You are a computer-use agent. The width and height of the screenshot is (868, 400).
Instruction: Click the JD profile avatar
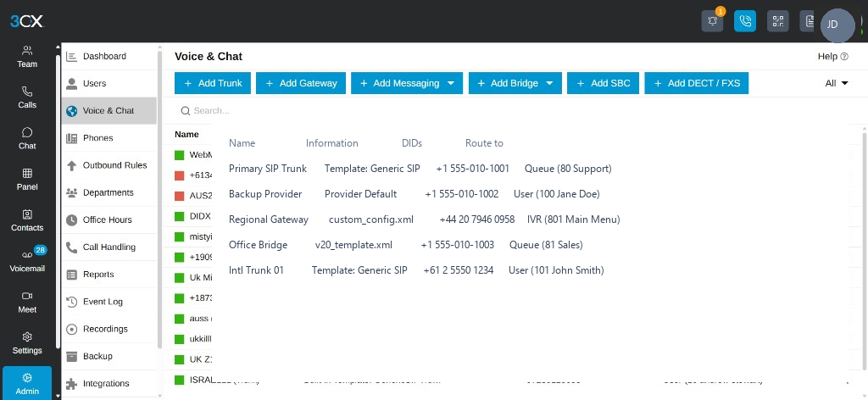(837, 25)
